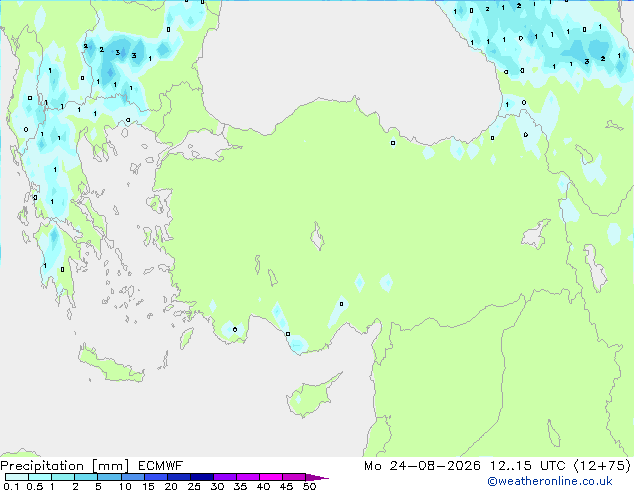Viewport: 634px width, 490px height.
Task: Click the 12..15 UTC time label
Action: point(528,466)
